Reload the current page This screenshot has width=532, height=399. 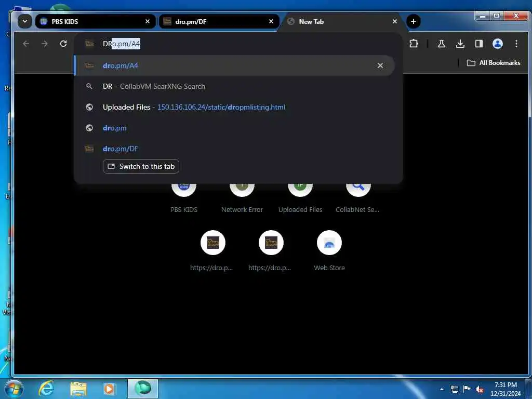click(63, 44)
